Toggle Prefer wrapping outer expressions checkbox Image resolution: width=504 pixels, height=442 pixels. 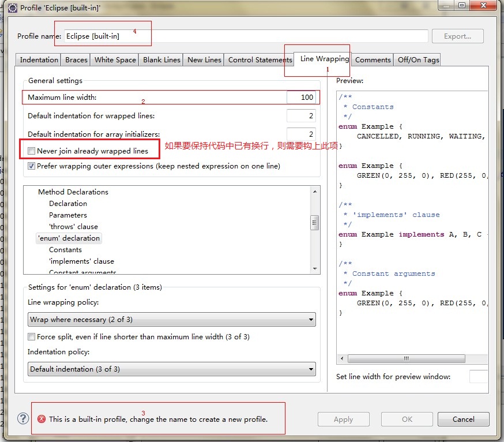click(x=31, y=166)
